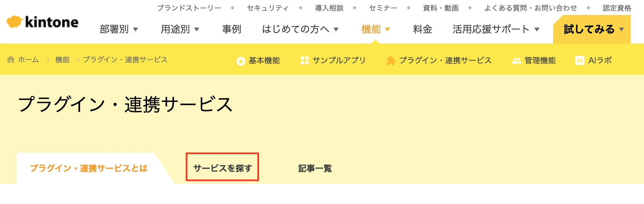The width and height of the screenshot is (644, 204).
Task: Expand the 活用応援サポート dropdown arrow
Action: (537, 30)
